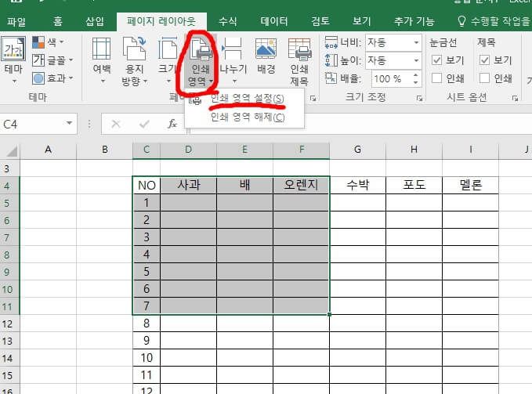Open the 테마 themes gallery
This screenshot has height=394, width=532.
(x=13, y=60)
